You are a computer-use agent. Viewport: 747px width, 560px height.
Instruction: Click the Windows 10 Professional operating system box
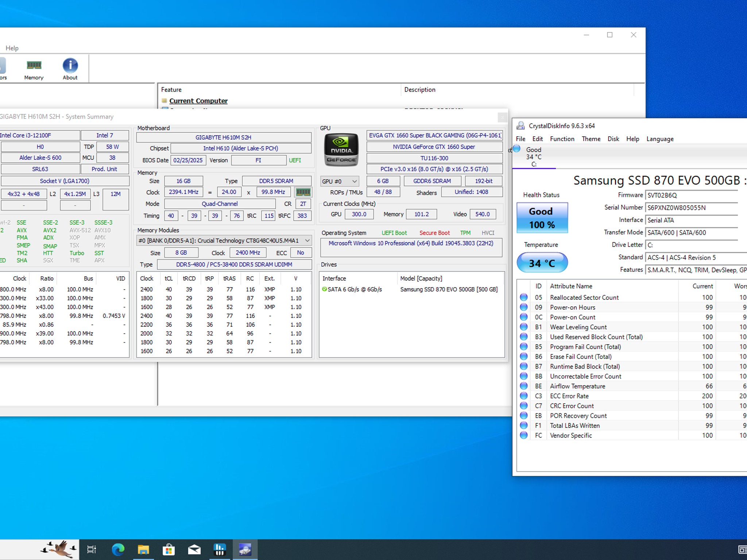(x=411, y=248)
